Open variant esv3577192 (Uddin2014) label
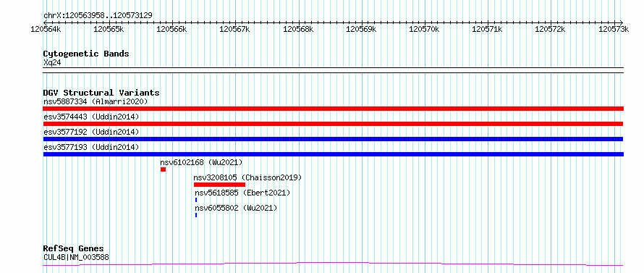Image resolution: width=644 pixels, height=273 pixels. [x=91, y=132]
